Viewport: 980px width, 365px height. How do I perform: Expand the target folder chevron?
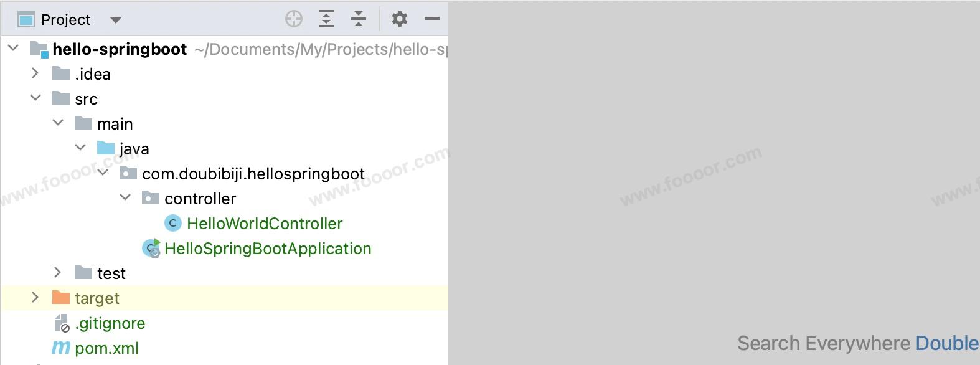point(35,298)
